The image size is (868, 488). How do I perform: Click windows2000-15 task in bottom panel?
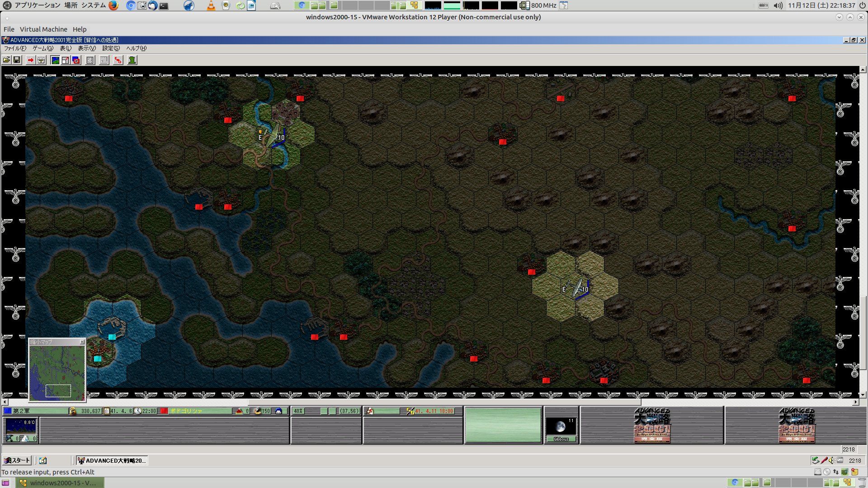pyautogui.click(x=60, y=483)
